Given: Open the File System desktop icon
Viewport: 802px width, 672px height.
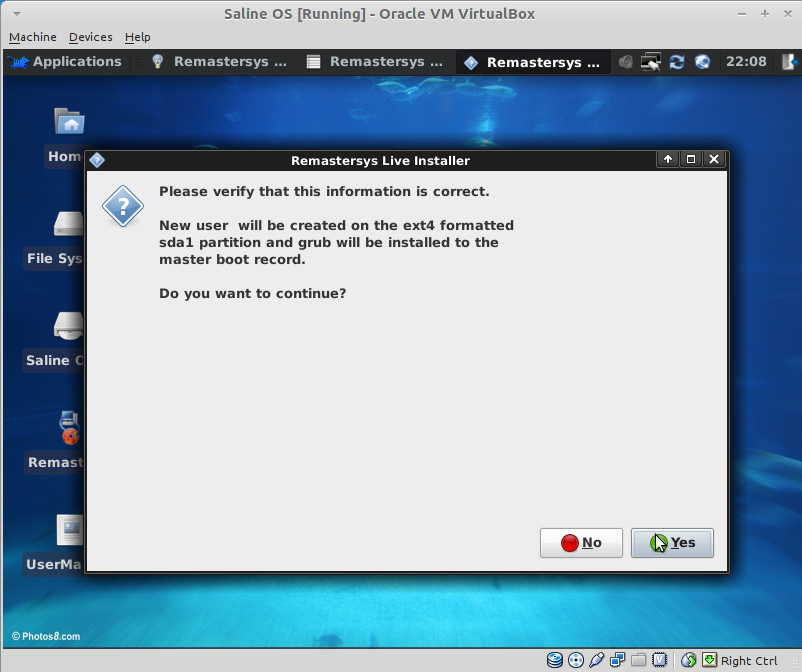Looking at the screenshot, I should [x=68, y=224].
